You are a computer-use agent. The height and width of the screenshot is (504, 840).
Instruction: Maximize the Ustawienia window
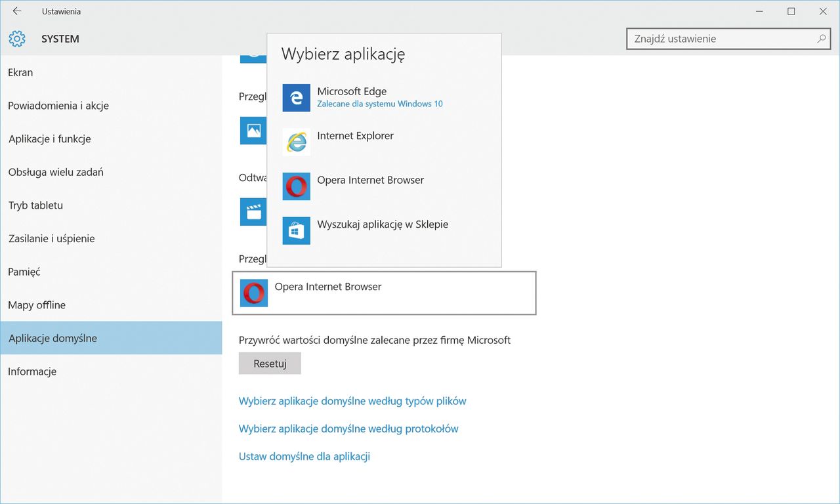tap(791, 11)
